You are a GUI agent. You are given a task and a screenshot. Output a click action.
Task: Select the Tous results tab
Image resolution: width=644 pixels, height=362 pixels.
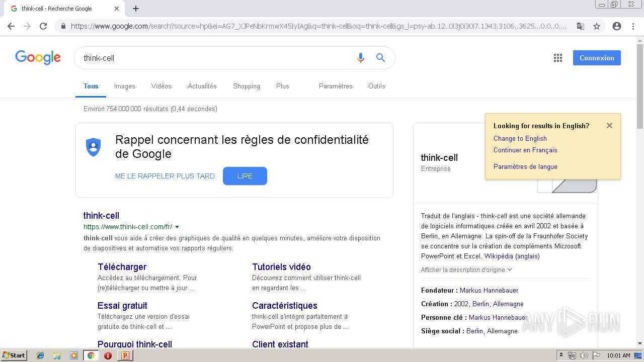91,86
